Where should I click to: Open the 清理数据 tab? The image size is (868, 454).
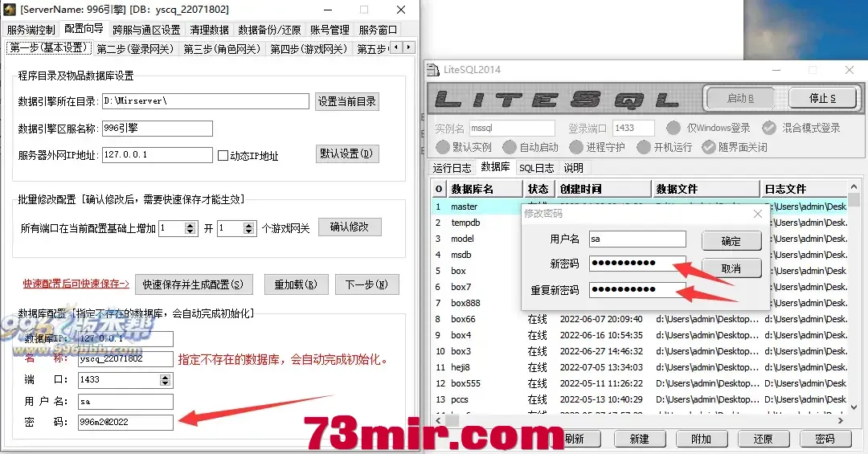[x=209, y=30]
